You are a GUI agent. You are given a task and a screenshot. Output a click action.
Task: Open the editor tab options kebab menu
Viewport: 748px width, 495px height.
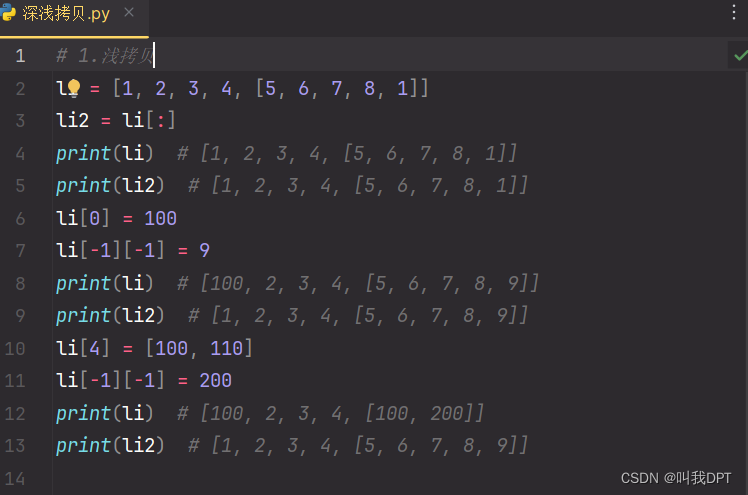(x=734, y=12)
